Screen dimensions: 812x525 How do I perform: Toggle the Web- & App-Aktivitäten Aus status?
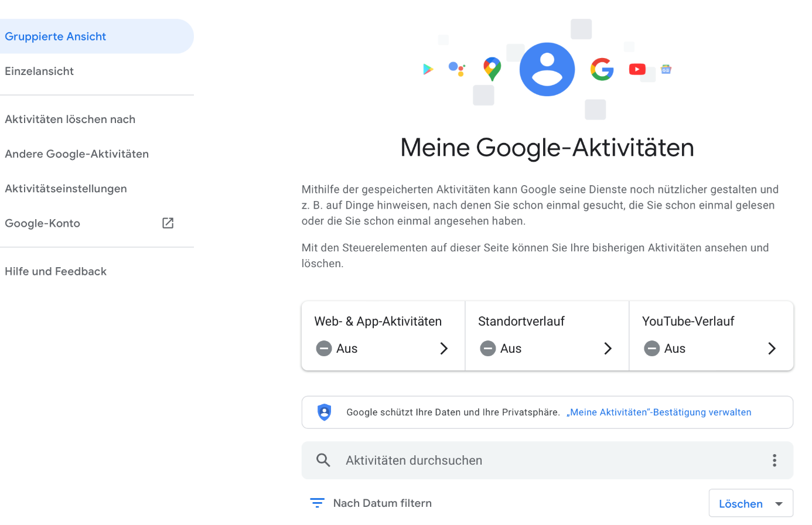337,349
